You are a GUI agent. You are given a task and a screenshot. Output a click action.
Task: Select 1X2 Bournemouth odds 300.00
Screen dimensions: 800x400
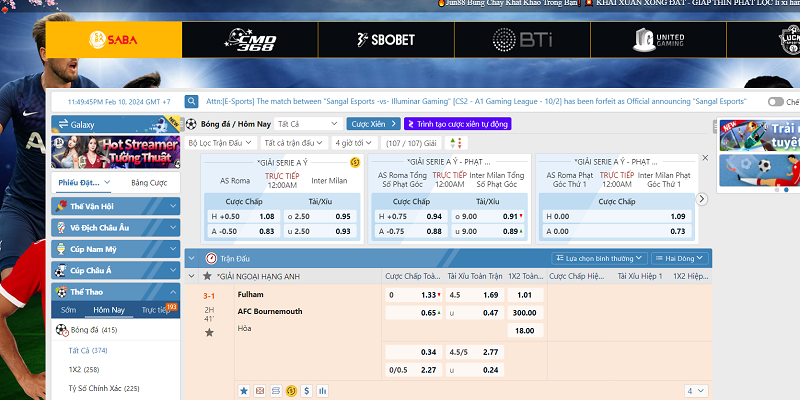click(x=526, y=313)
